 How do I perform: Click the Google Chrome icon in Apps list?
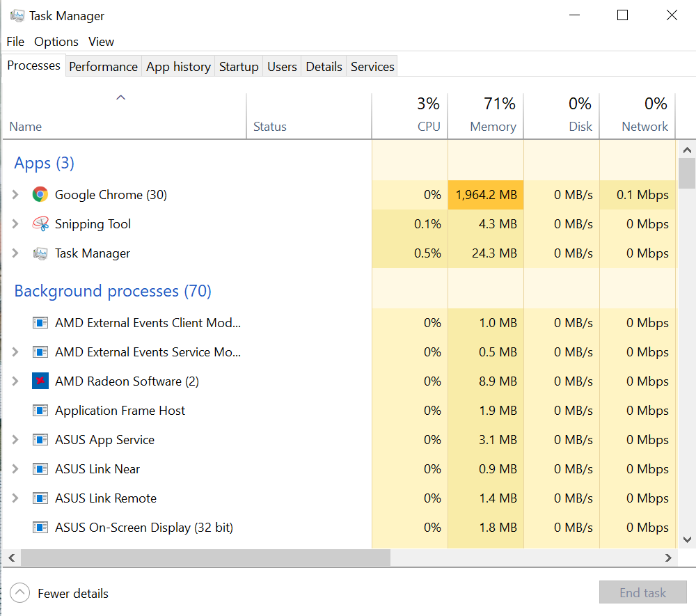40,195
